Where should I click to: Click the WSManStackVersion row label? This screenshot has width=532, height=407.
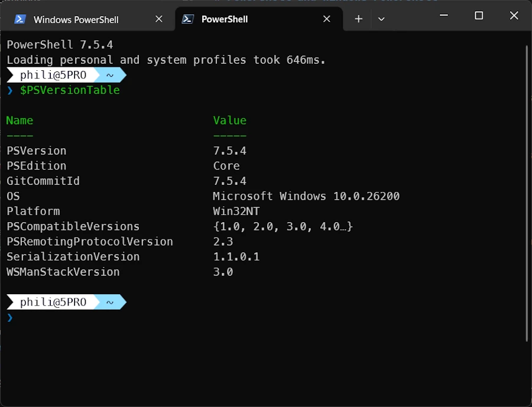pyautogui.click(x=63, y=272)
